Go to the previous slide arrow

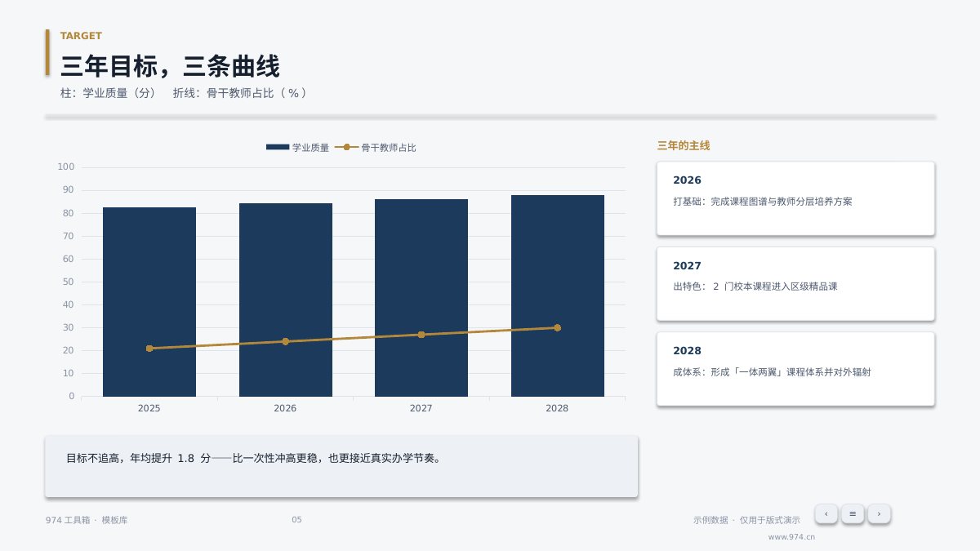(826, 513)
